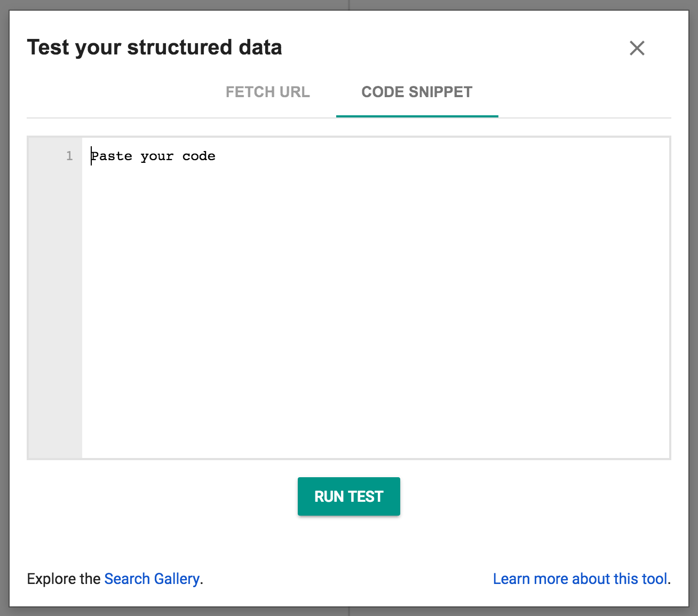The height and width of the screenshot is (616, 698).
Task: Open the Search Gallery link
Action: (152, 579)
